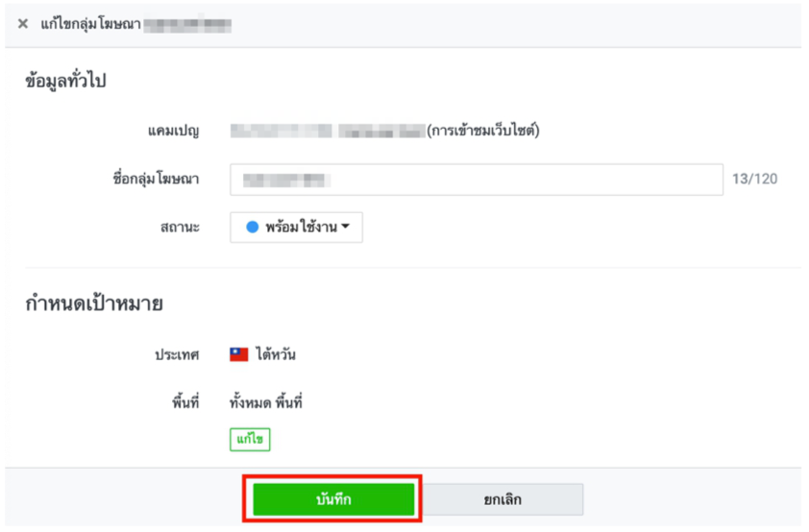Screen dimensions: 809x532
Task: Click the ไต้หวัน country name
Action: [x=276, y=354]
